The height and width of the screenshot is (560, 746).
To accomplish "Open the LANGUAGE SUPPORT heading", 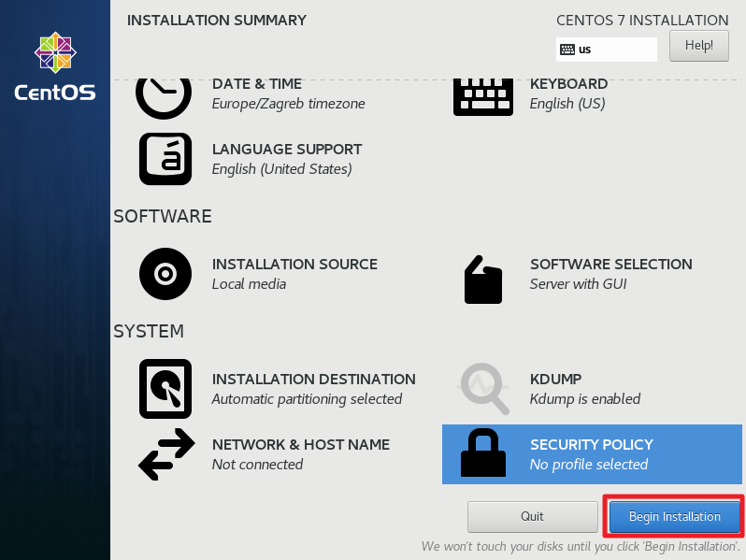I will [287, 150].
